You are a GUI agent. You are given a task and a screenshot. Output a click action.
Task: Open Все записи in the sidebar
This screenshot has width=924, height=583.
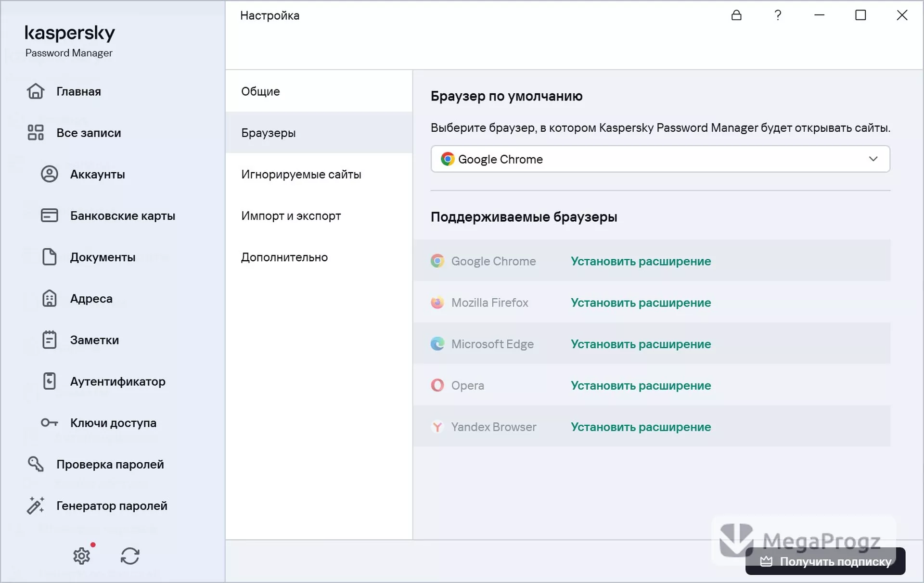pyautogui.click(x=89, y=132)
